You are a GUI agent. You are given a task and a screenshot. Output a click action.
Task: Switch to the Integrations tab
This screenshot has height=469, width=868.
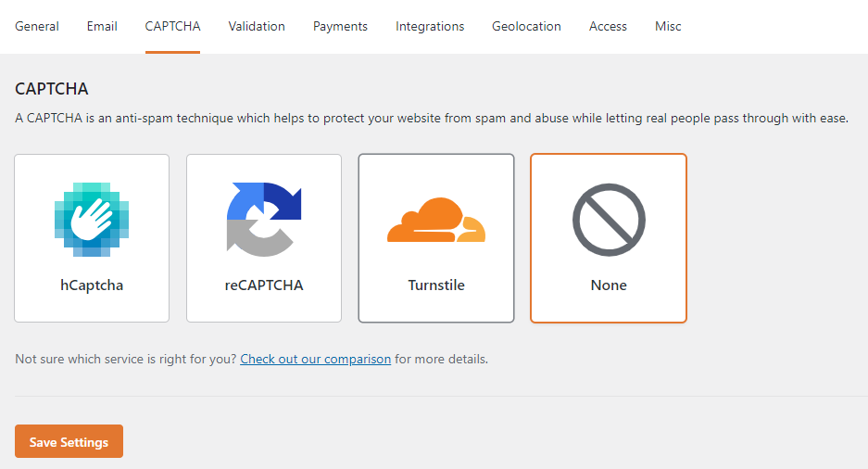pos(430,26)
